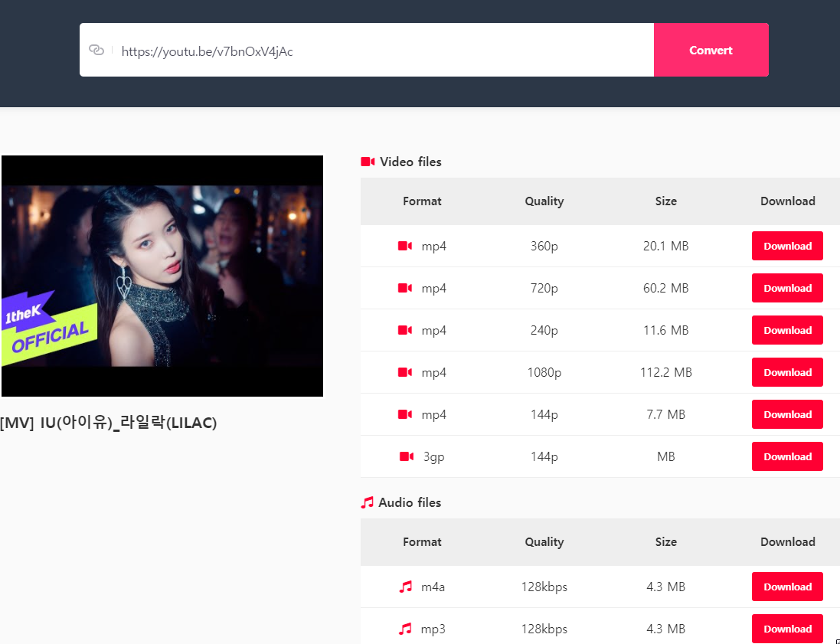Click the Video files heading

[x=410, y=162]
